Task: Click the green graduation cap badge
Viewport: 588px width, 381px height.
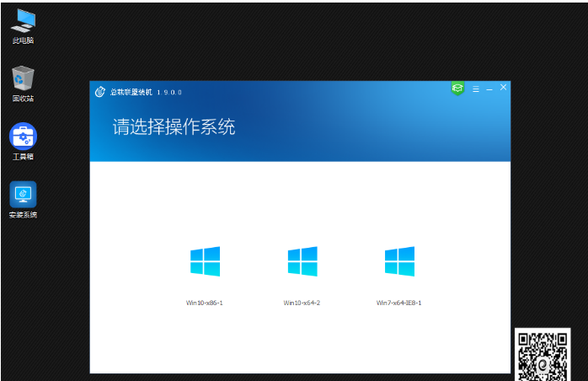Action: tap(457, 89)
